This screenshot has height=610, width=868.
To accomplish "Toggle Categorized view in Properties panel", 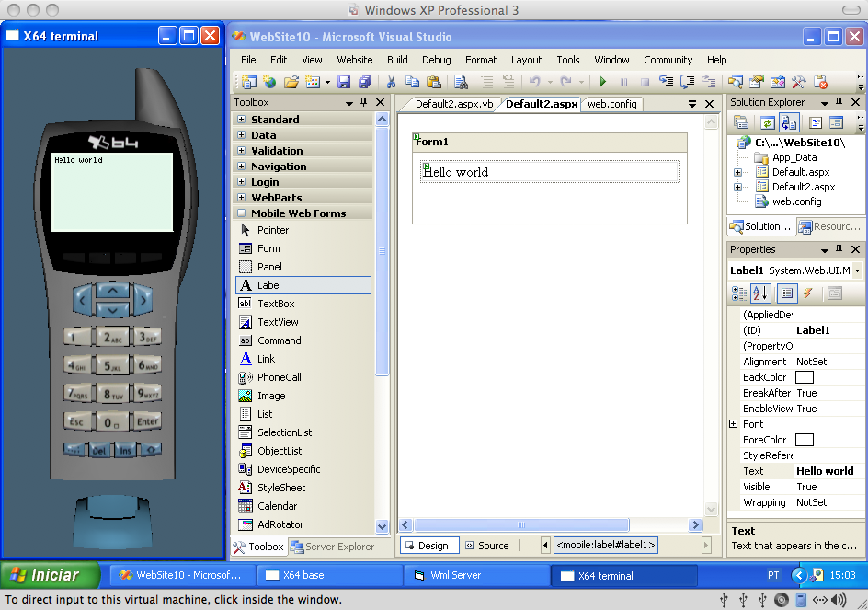I will [x=739, y=293].
